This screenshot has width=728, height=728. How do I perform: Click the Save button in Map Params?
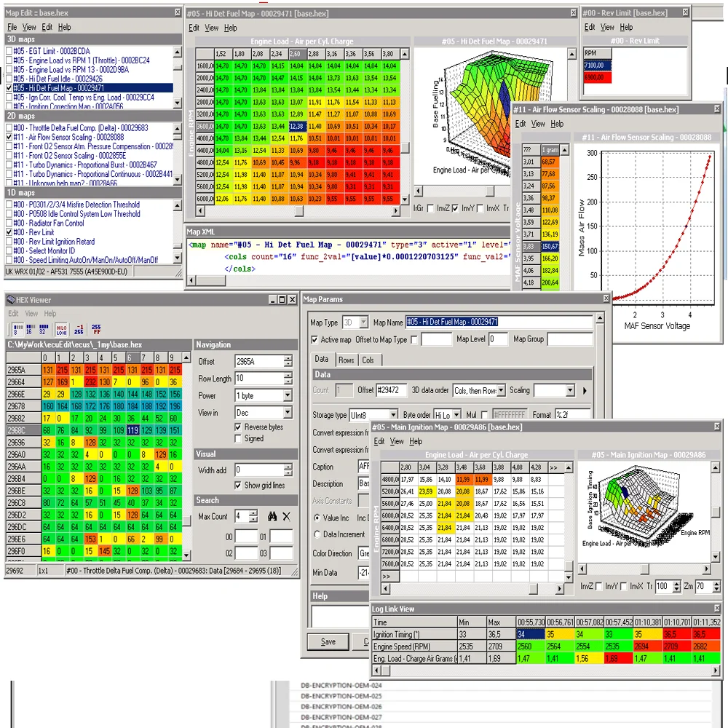click(328, 642)
